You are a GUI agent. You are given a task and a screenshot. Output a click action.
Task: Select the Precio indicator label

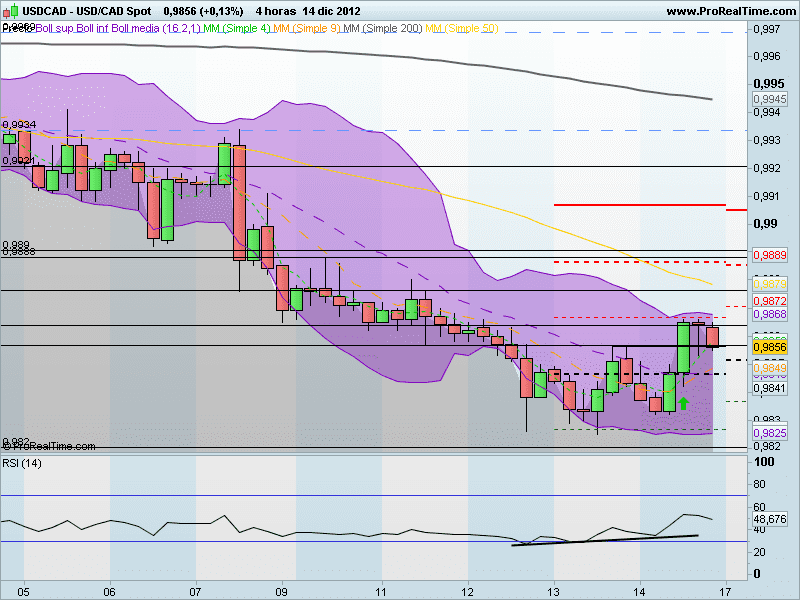click(x=15, y=29)
